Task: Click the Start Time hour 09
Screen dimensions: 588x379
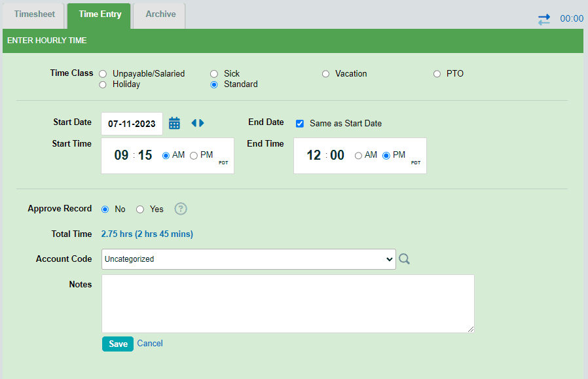Action: [121, 155]
